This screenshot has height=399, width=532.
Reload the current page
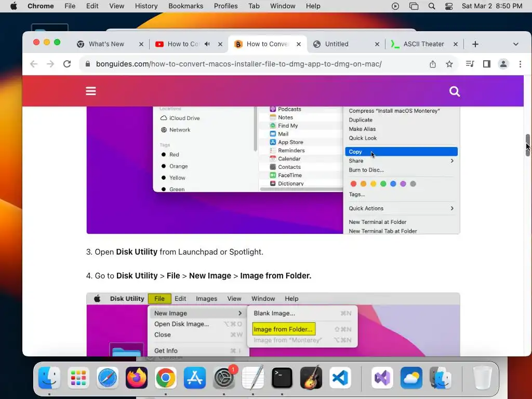point(67,64)
